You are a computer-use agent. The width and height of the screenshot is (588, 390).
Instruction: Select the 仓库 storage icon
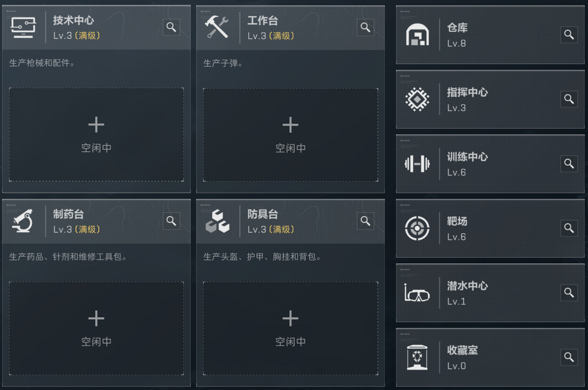(416, 35)
